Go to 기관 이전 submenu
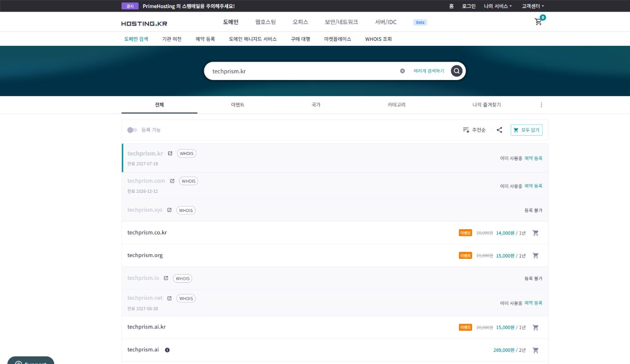 pyautogui.click(x=172, y=39)
